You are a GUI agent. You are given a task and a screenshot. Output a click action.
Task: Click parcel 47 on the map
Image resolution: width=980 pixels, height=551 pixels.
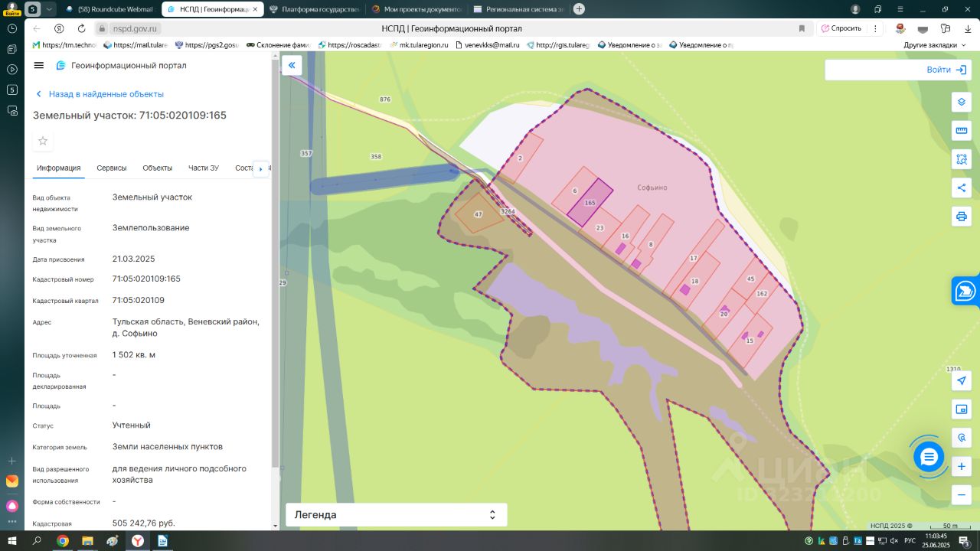click(x=479, y=216)
